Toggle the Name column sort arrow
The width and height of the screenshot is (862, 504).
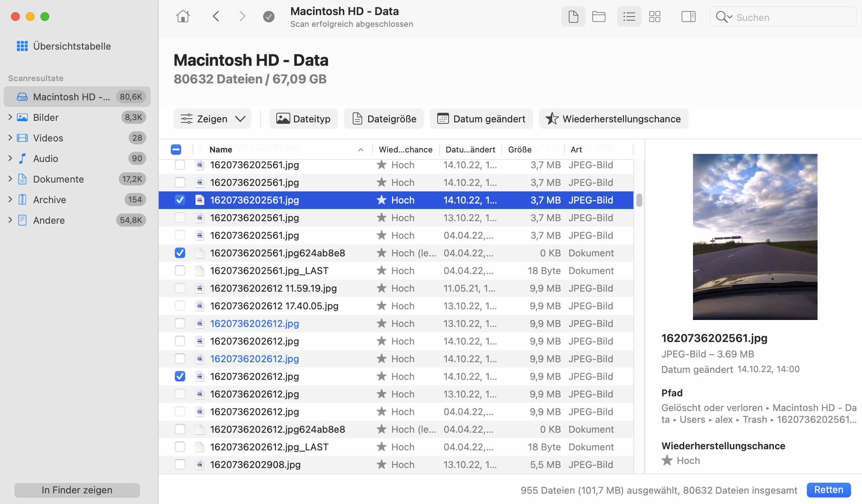[x=361, y=150]
